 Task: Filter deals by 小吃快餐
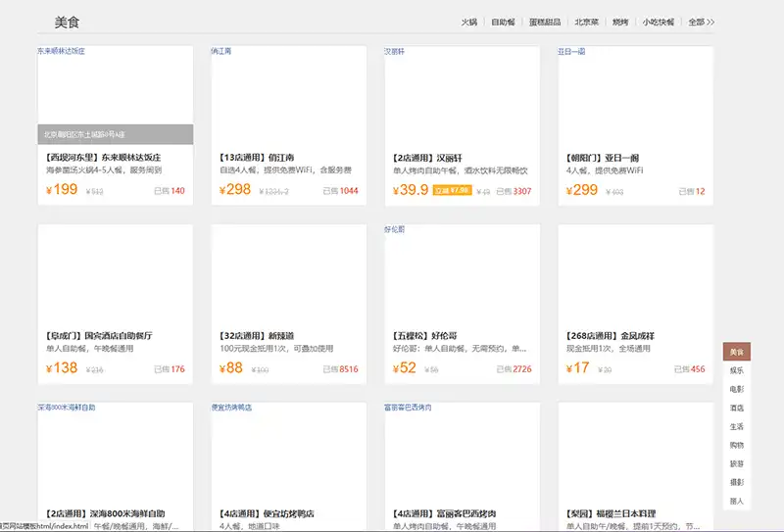tap(659, 22)
